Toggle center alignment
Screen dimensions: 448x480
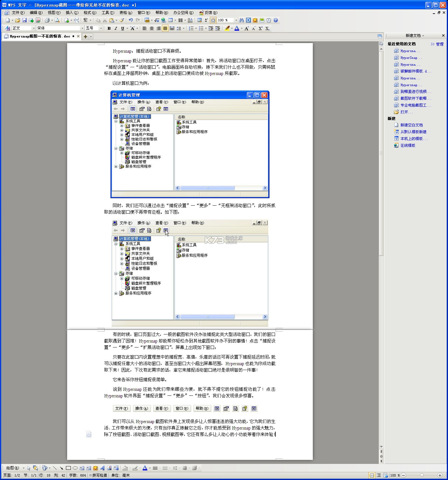152,28
